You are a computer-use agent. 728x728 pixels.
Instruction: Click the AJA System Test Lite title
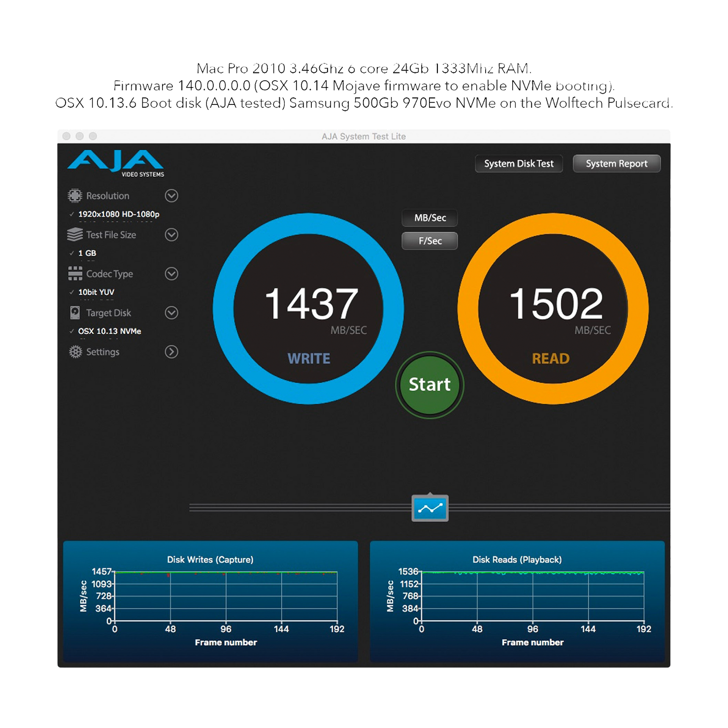(x=364, y=136)
